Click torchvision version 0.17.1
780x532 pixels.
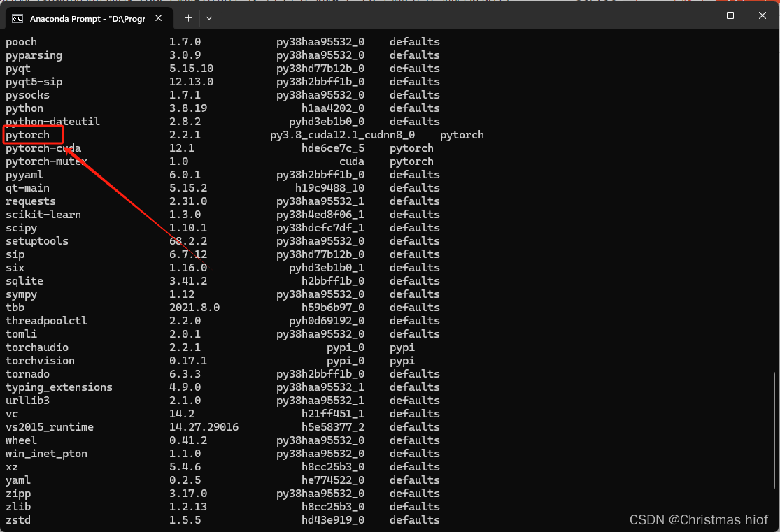(188, 361)
